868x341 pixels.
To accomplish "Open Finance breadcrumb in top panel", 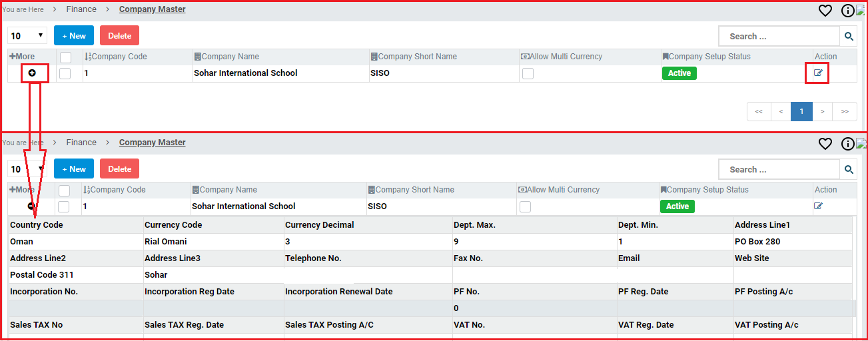I will [81, 9].
